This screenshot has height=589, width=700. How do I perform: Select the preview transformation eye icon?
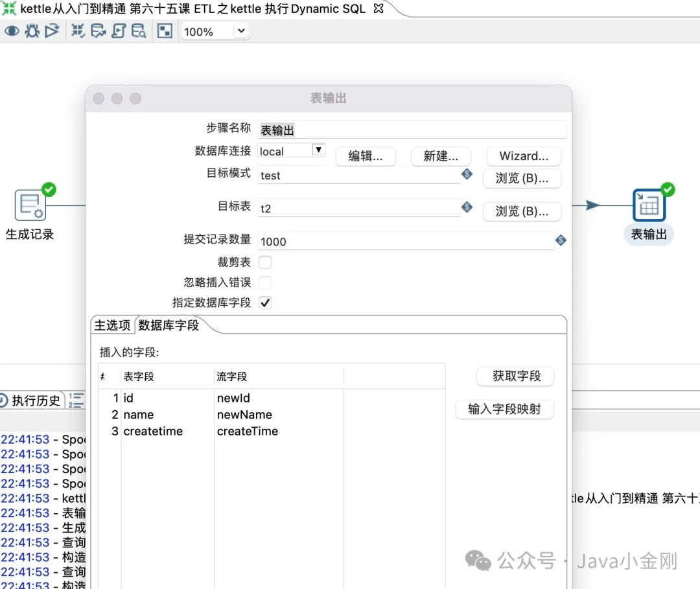[x=11, y=30]
